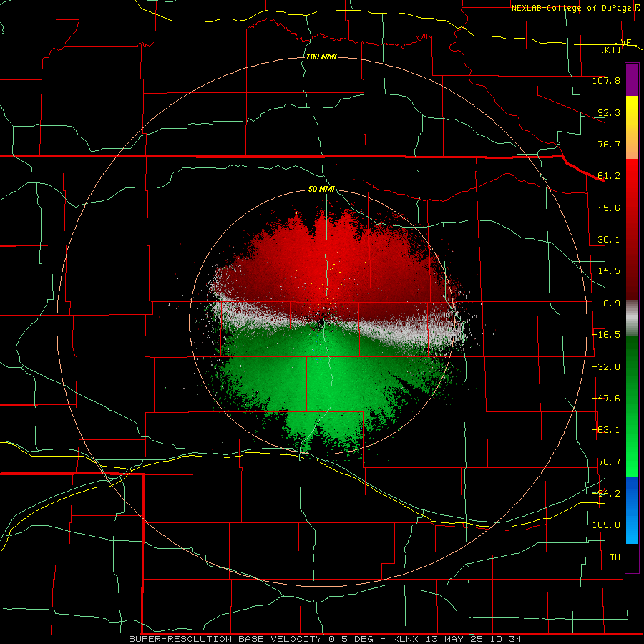Screen dimensions: 644x644
Task: Click the Super-Resolution Base Velocity caption
Action: tap(326, 639)
